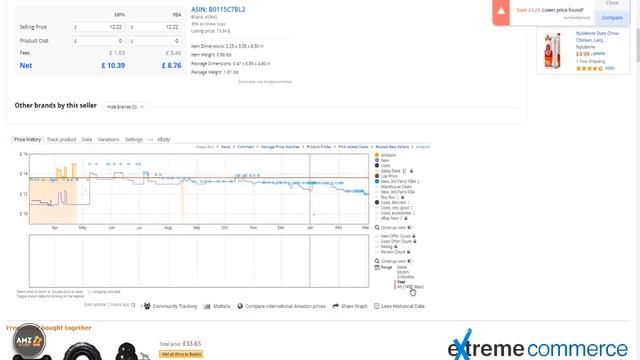Switch the lower chart Close-up view toggle
This screenshot has height=360, width=640.
tap(410, 261)
